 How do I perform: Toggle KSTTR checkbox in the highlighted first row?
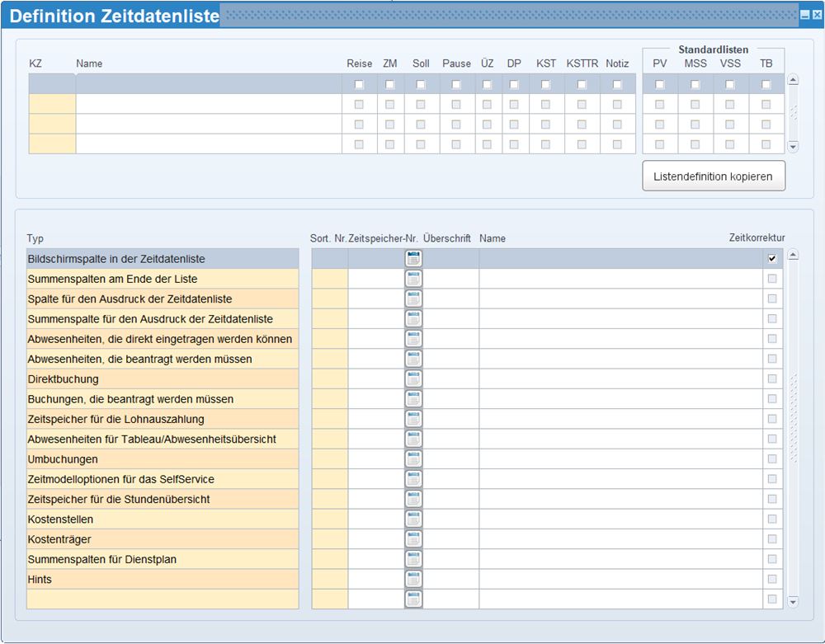pyautogui.click(x=582, y=84)
